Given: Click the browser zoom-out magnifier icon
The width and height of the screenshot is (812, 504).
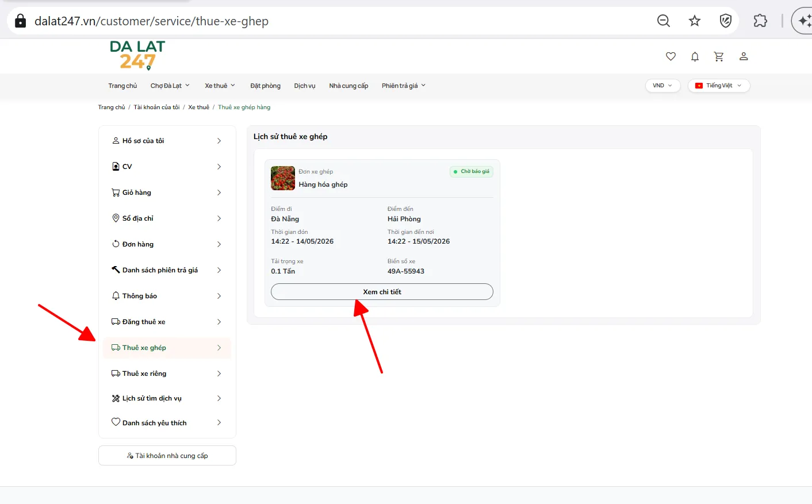Looking at the screenshot, I should coord(664,21).
